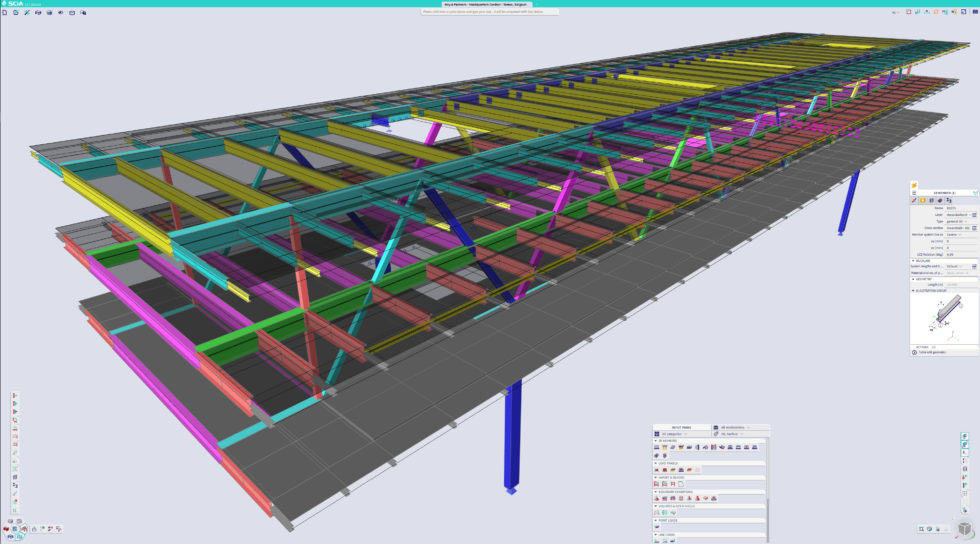Screen dimensions: 980x544
Task: Click first icon under Import & Blocks
Action: [657, 484]
